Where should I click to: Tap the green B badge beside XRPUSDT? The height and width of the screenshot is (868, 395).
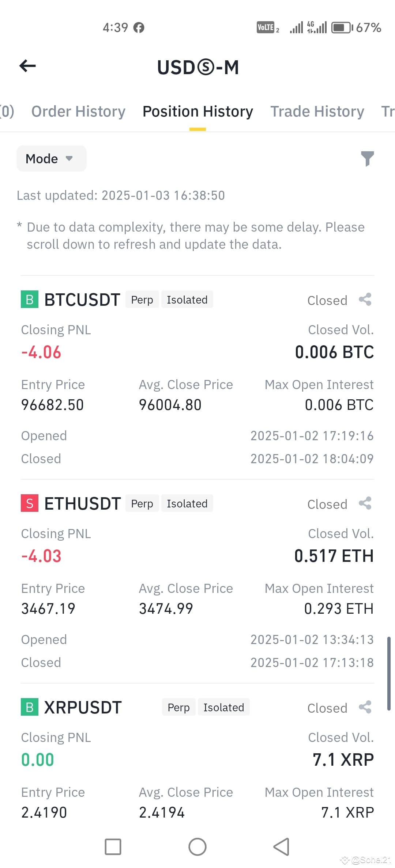point(30,707)
